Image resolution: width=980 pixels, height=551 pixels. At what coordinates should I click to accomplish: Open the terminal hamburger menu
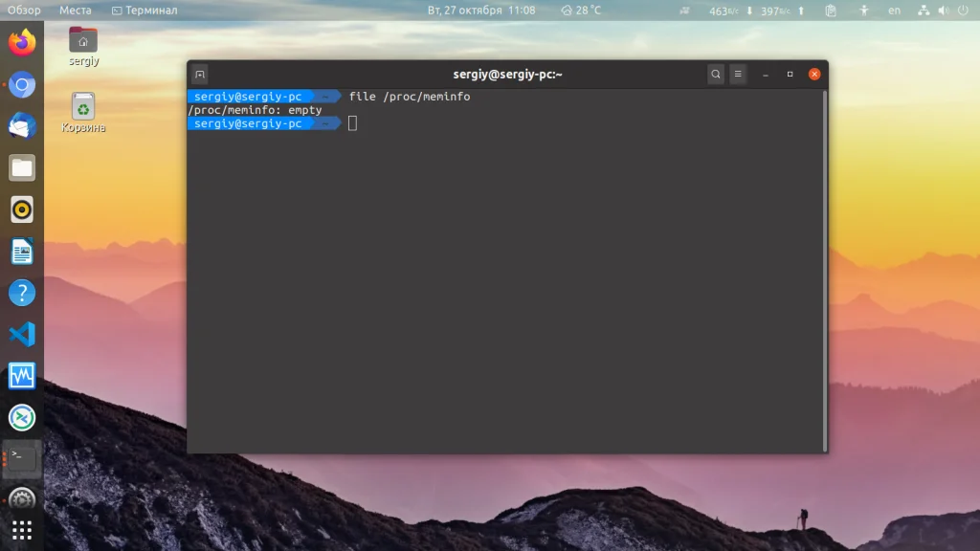[x=738, y=74]
